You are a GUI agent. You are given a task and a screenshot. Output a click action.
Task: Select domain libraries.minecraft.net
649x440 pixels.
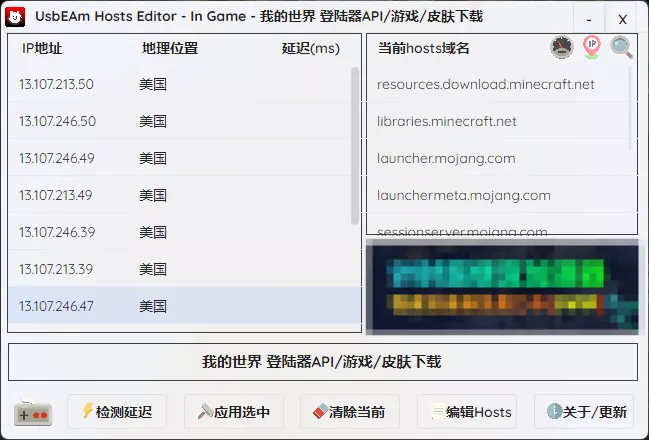pos(447,121)
